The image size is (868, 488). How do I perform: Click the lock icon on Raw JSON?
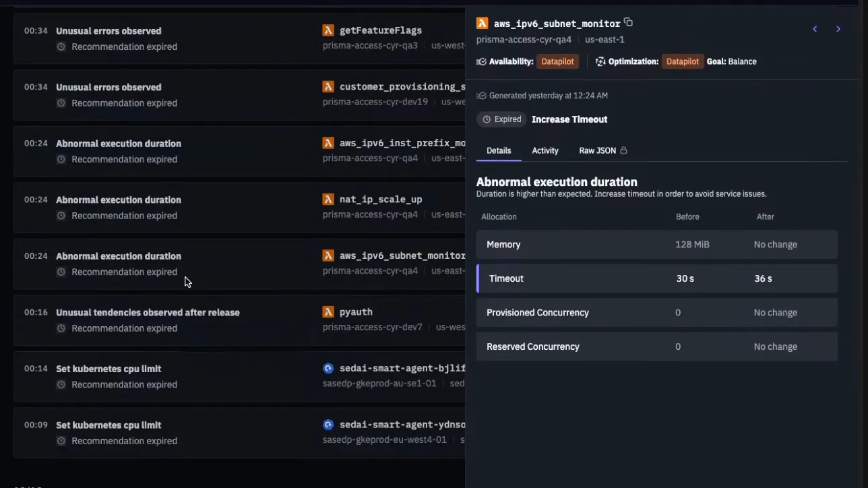coord(623,150)
